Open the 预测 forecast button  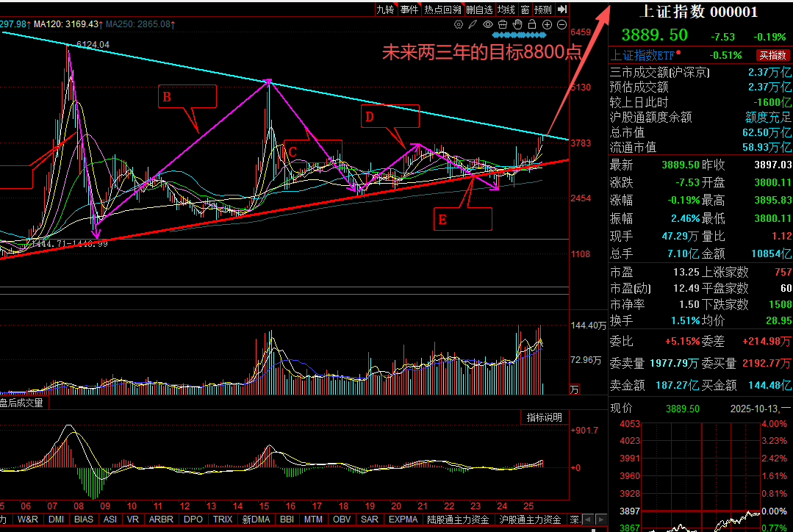tap(543, 9)
